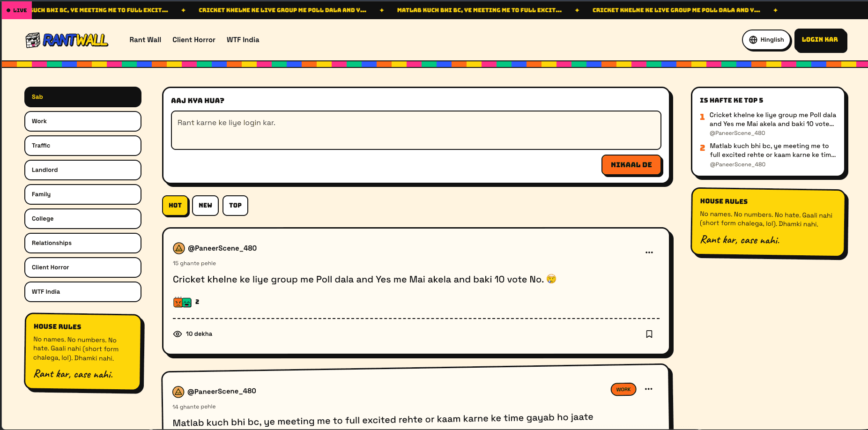The width and height of the screenshot is (868, 430).
Task: Sort rants by Top
Action: pos(235,206)
